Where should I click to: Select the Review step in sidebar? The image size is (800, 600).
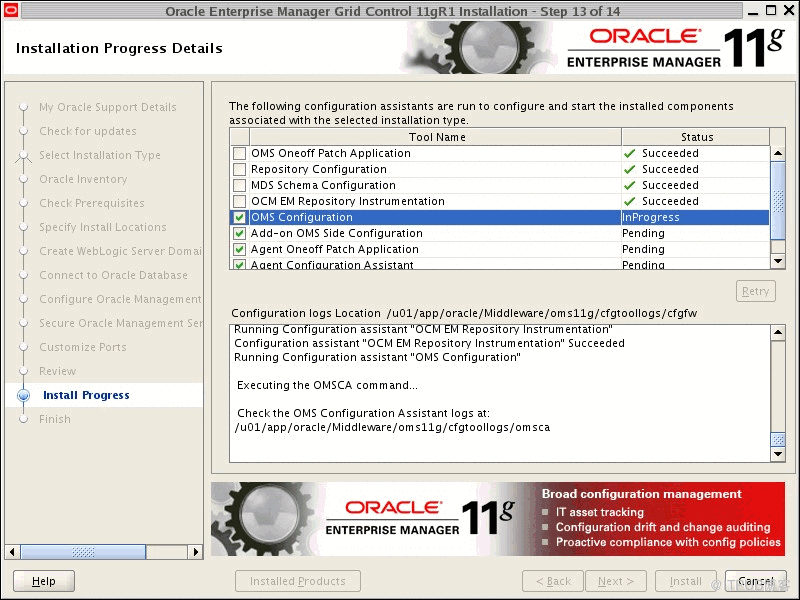click(58, 371)
